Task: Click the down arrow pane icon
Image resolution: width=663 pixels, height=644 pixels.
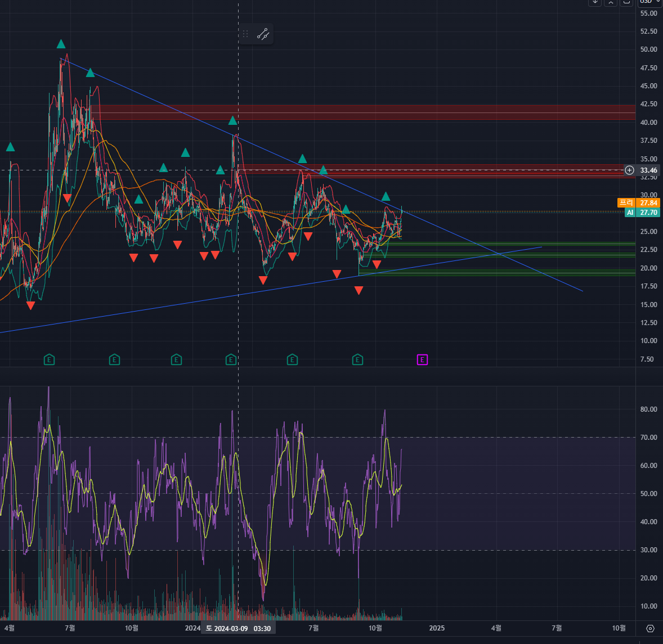Action: coord(595,2)
